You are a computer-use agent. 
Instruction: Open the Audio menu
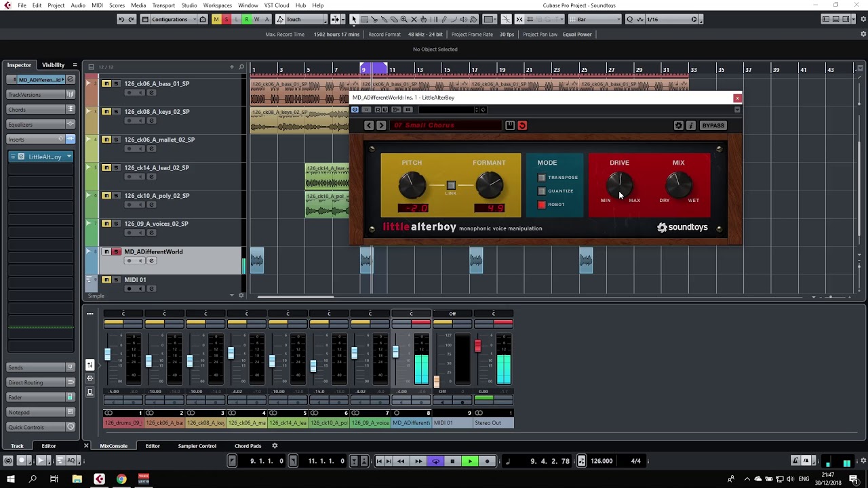click(x=78, y=5)
